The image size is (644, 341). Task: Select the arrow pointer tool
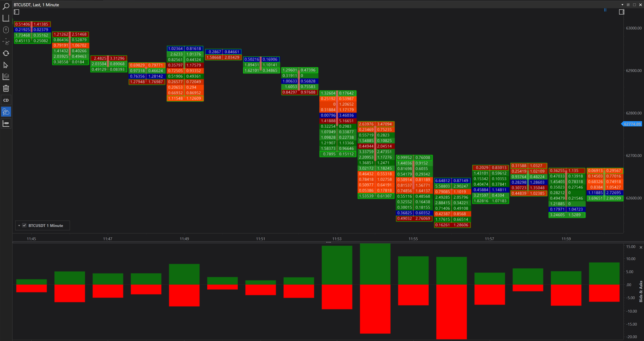click(x=6, y=65)
